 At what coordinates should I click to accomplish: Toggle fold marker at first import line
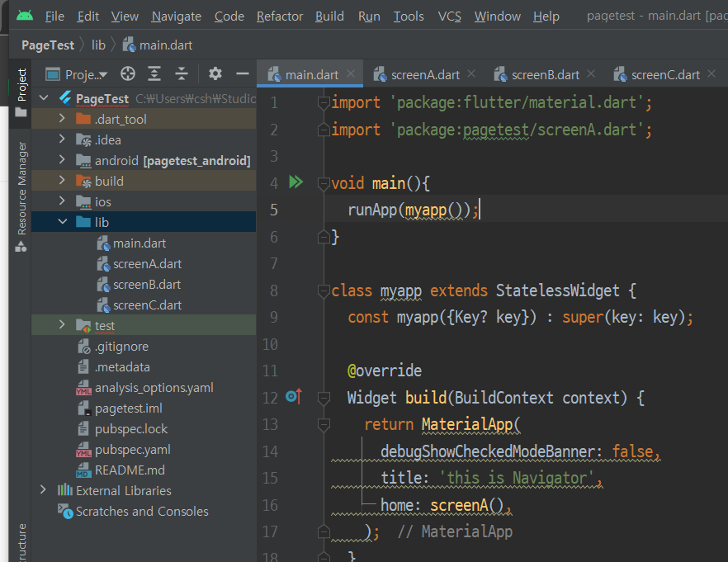pyautogui.click(x=324, y=103)
